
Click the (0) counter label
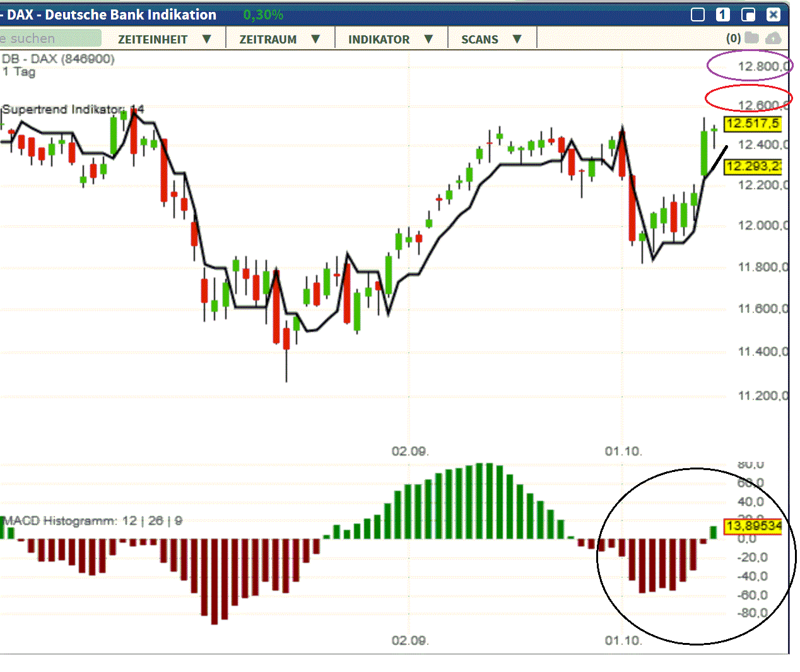[x=733, y=38]
